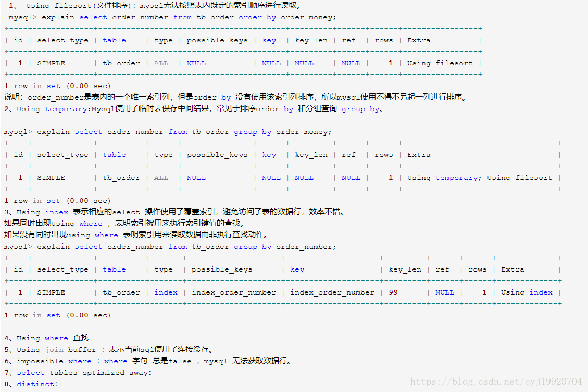
Task: Click 'Using filesort(文件排序)' heading in item 1
Action: coord(81,6)
